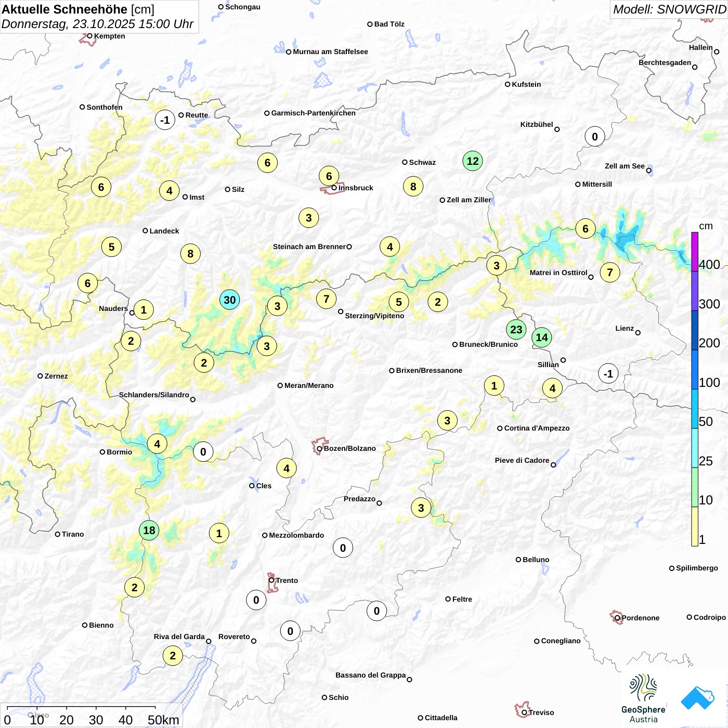Click the GeoSphere Austria logo
The width and height of the screenshot is (728, 728).
pos(643,698)
